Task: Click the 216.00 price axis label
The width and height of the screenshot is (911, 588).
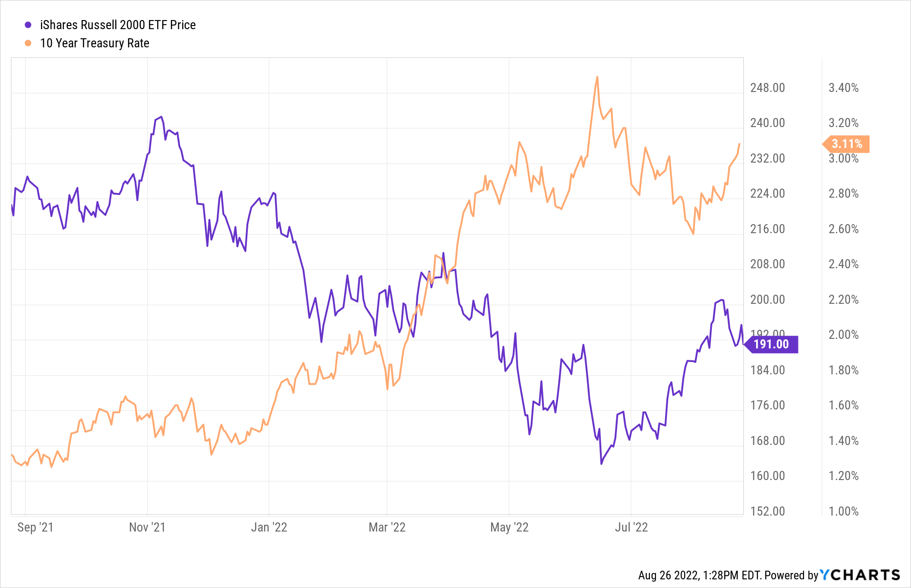Action: point(768,229)
